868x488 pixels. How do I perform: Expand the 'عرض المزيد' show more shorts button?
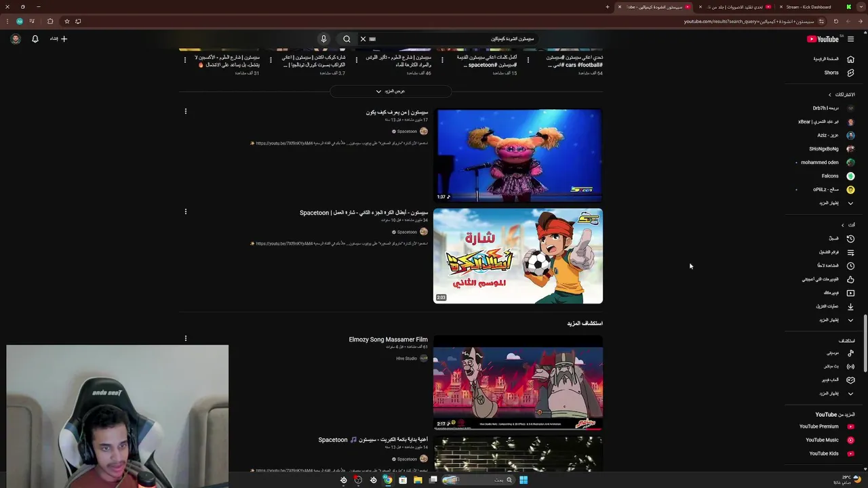[x=391, y=91]
